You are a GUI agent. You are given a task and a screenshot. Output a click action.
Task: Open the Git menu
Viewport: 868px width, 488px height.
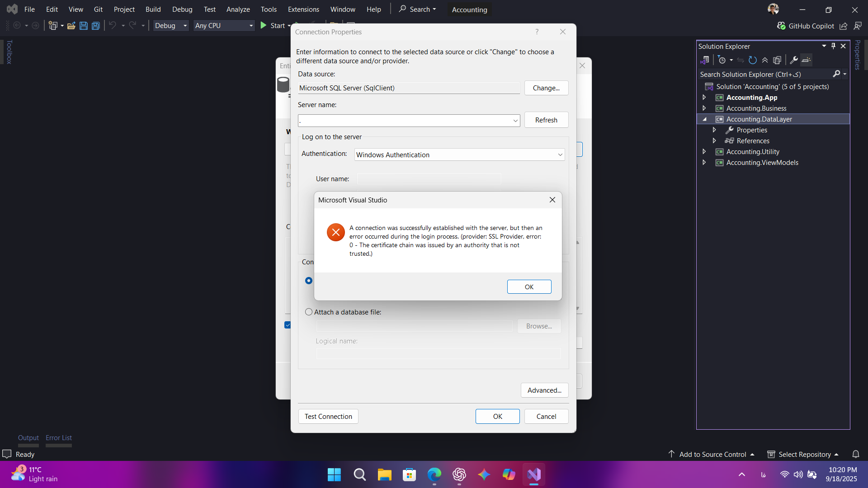pos(98,9)
